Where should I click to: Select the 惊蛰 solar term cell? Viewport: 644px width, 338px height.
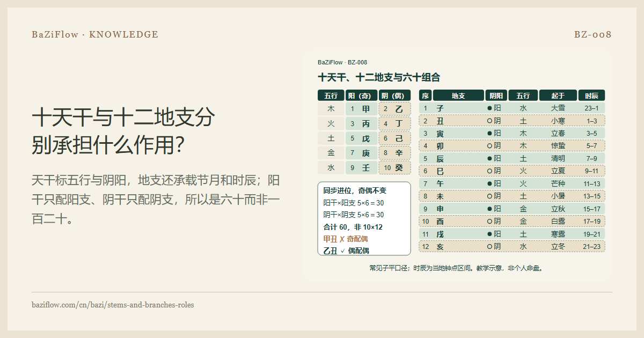(558, 145)
